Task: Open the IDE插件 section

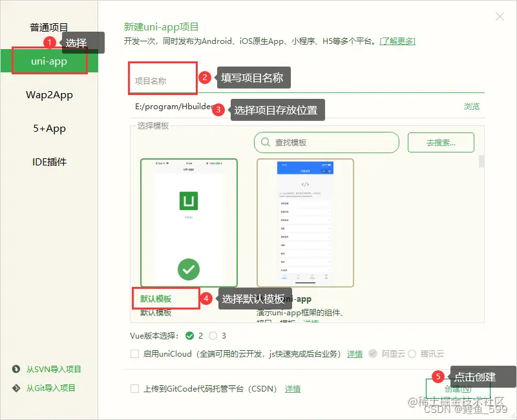Action: 50,161
